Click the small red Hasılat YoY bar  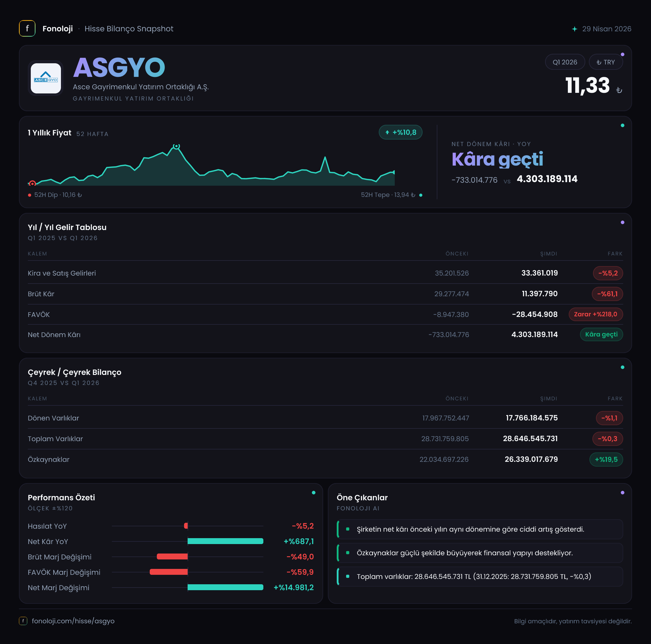point(186,526)
